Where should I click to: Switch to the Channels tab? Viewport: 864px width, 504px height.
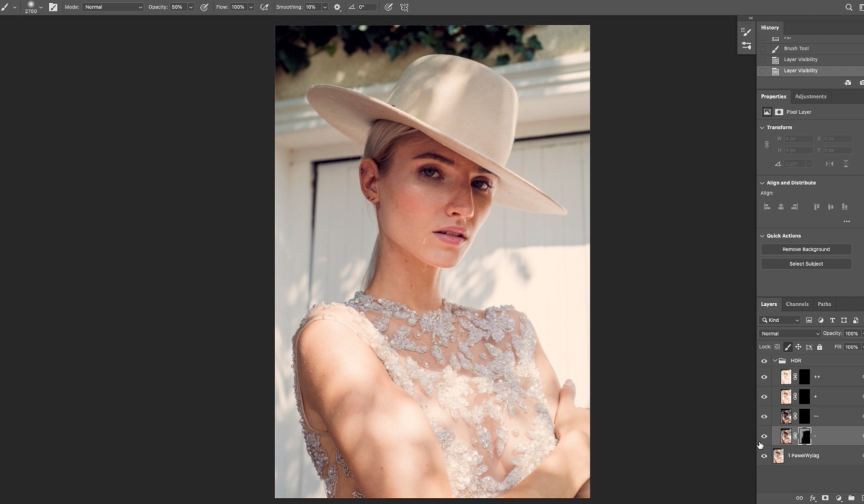tap(796, 304)
